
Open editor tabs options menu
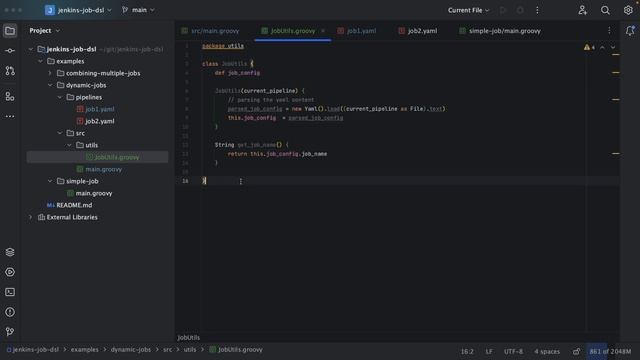(609, 31)
